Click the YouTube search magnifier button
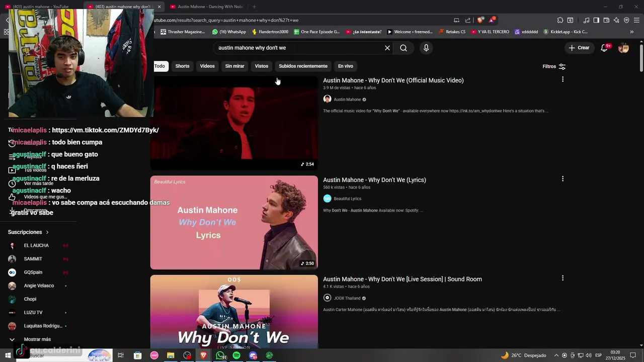 pos(404,48)
